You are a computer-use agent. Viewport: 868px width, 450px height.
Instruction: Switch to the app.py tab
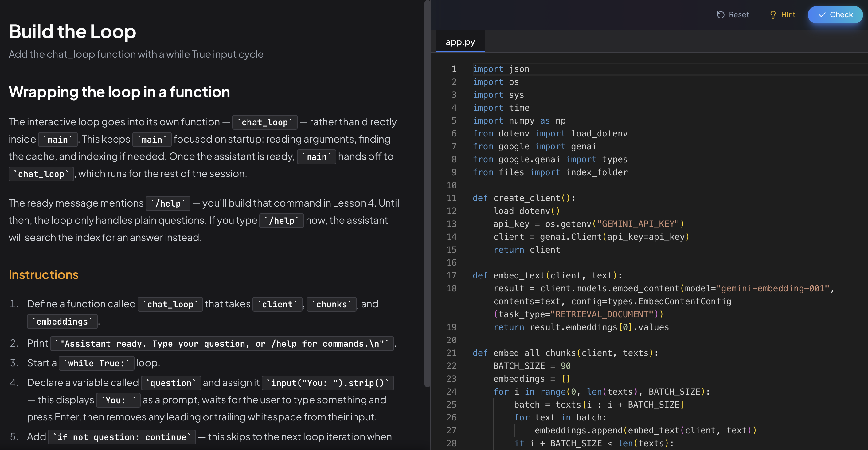[x=460, y=42]
